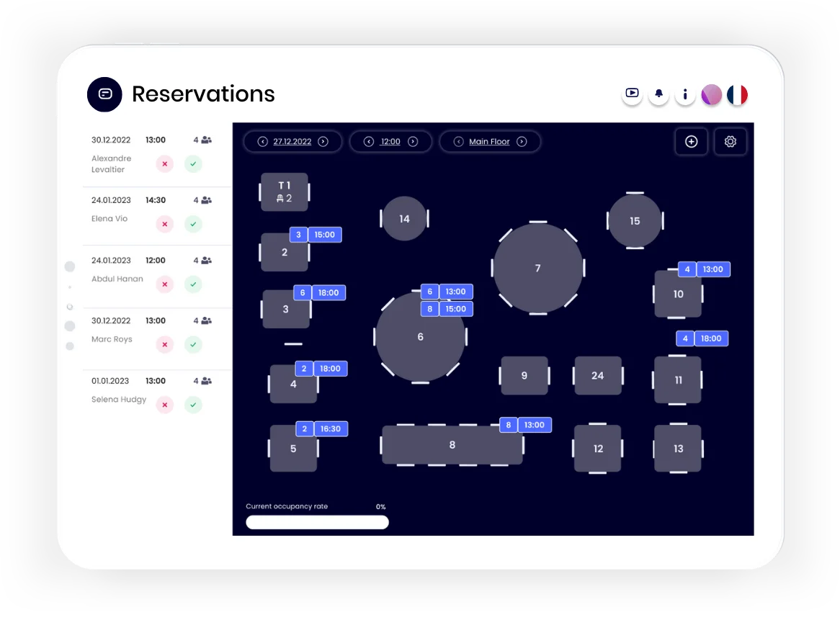840x625 pixels.
Task: Select round table 15
Action: point(635,220)
